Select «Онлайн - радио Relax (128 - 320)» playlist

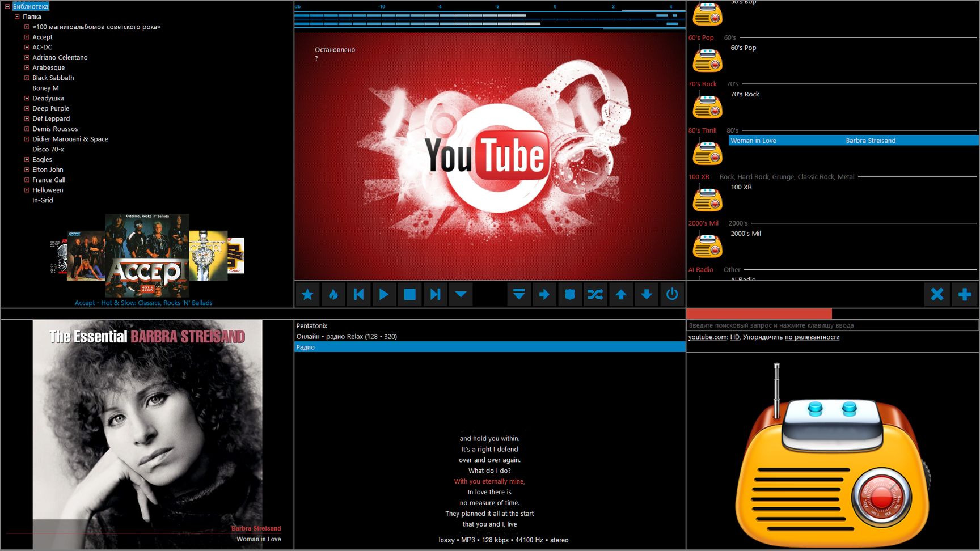(490, 337)
